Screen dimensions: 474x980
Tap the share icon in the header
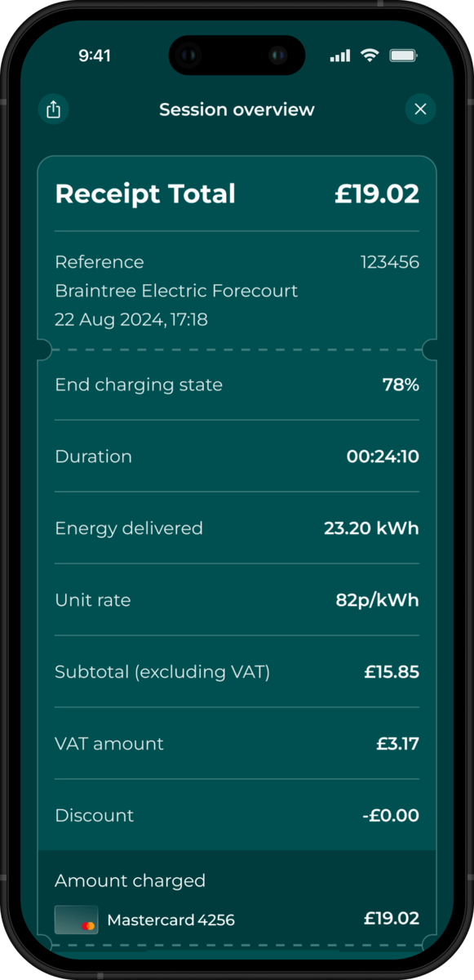point(54,109)
